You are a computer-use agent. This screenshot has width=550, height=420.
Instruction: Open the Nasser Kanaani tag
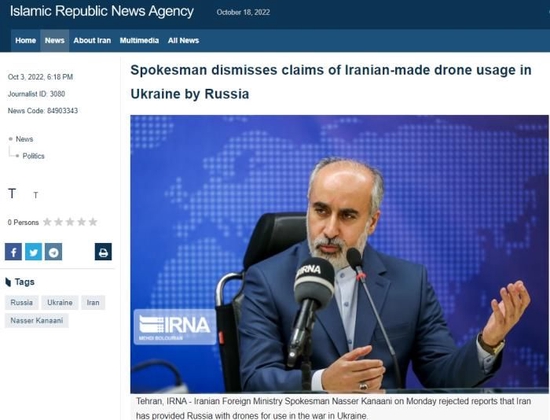(x=36, y=321)
